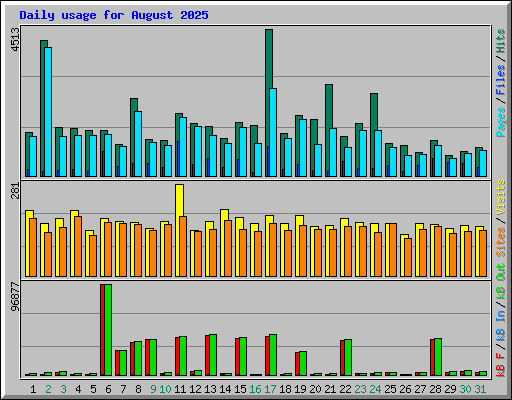The image size is (512, 400).
Task: Click the Visits legend label
Action: point(500,197)
